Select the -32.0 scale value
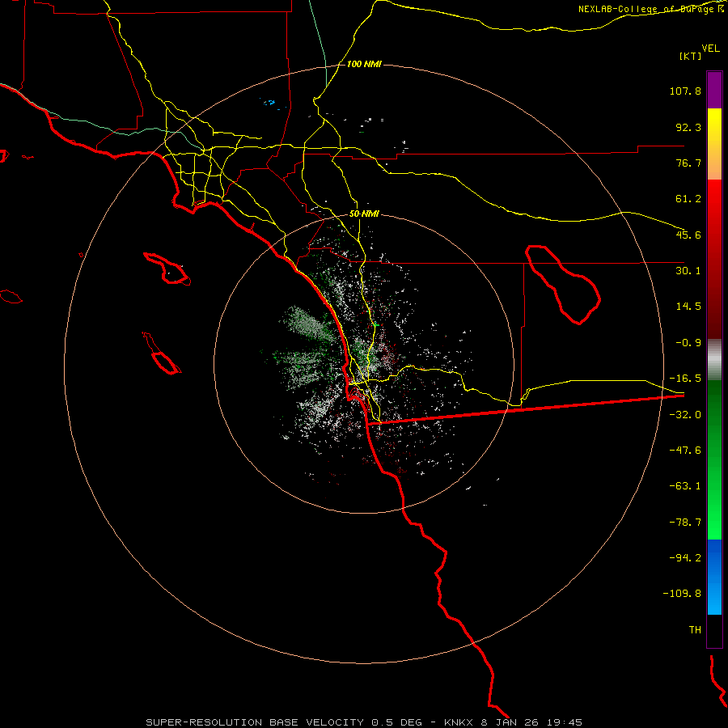 [685, 415]
